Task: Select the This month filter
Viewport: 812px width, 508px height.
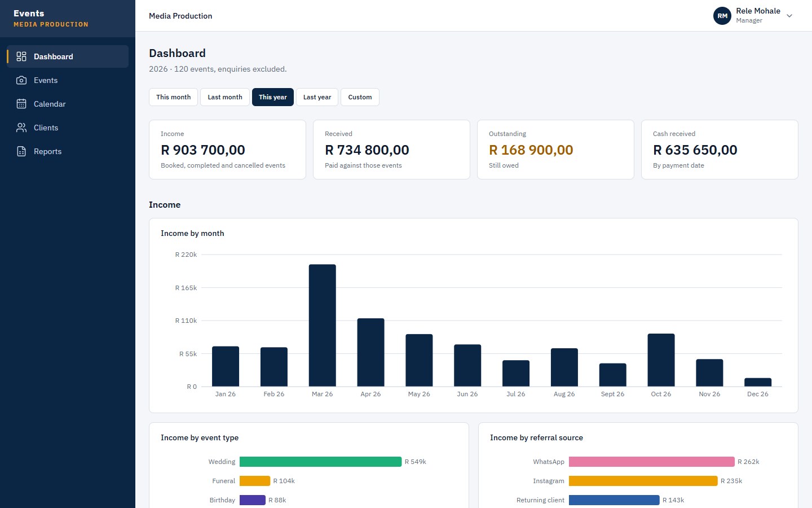Action: click(174, 97)
